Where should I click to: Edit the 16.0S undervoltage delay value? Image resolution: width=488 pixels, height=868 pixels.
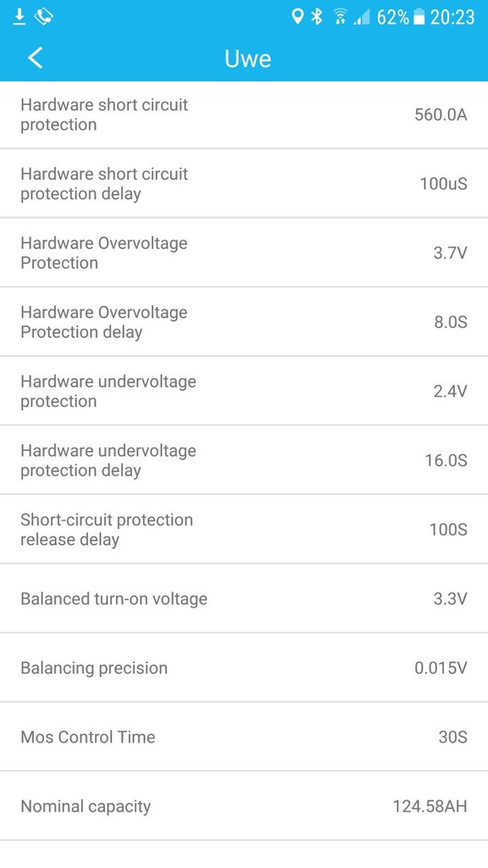point(446,460)
